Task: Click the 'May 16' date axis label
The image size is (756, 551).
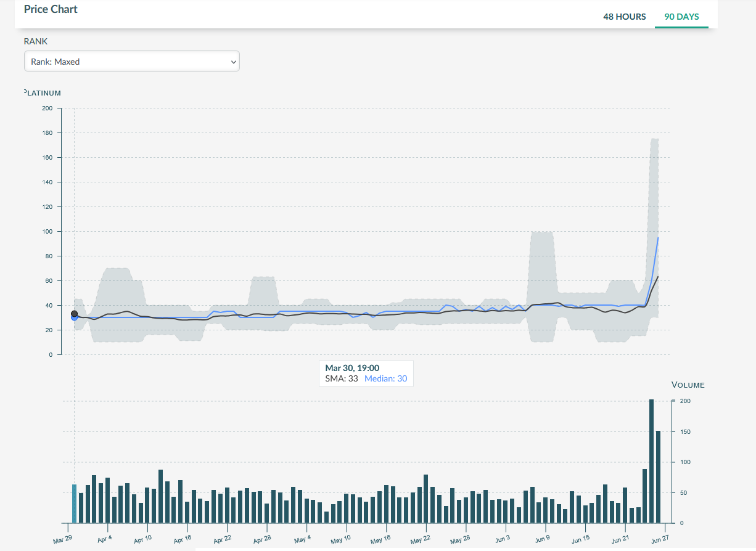Action: (380, 541)
